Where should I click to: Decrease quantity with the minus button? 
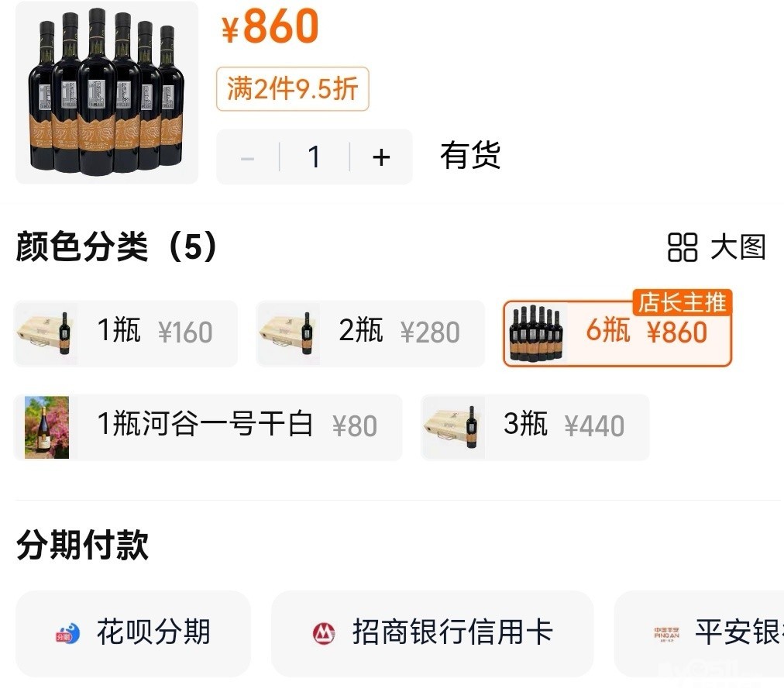pyautogui.click(x=247, y=157)
